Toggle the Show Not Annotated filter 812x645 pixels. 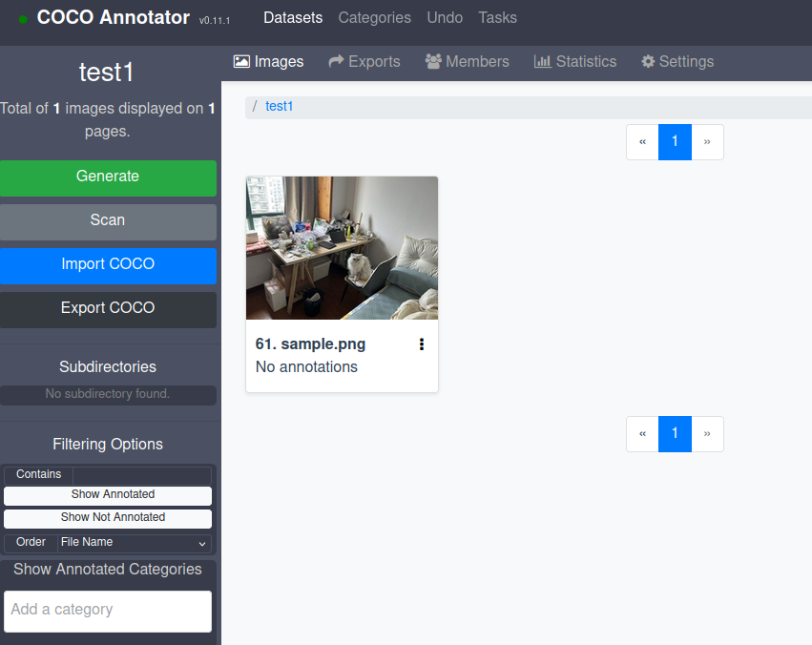[x=108, y=519]
